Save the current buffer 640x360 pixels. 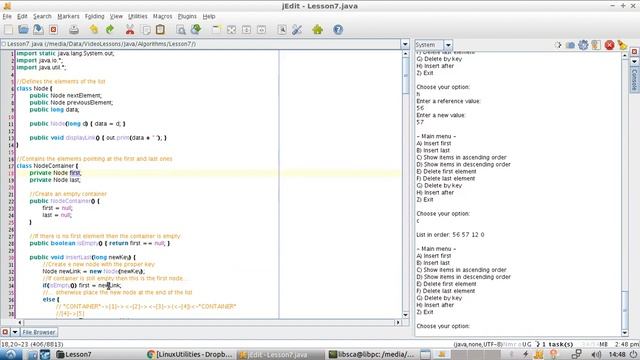[x=38, y=29]
